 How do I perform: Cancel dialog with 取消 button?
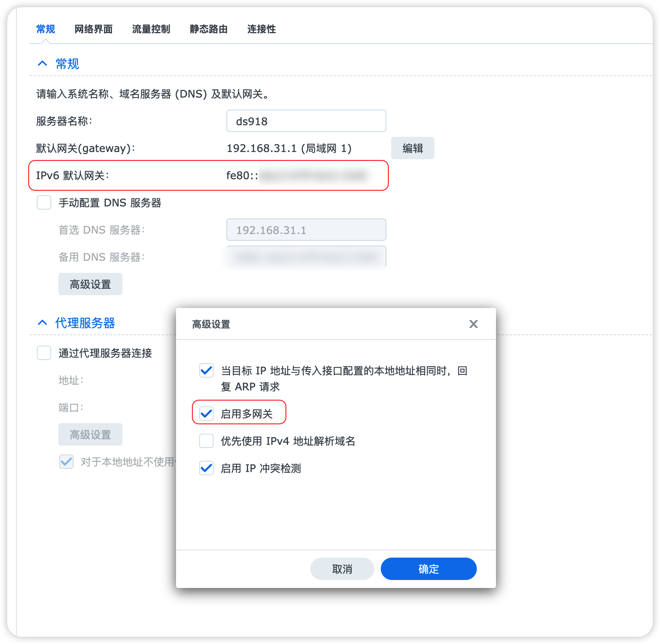click(342, 569)
